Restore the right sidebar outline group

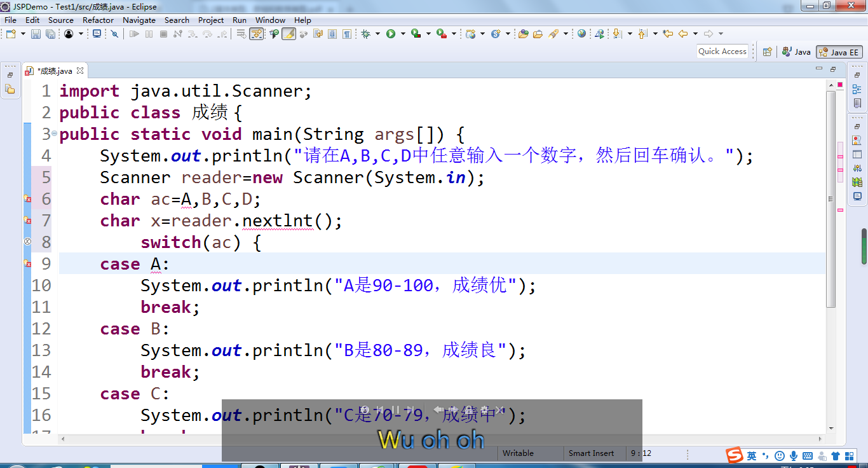coord(857,75)
